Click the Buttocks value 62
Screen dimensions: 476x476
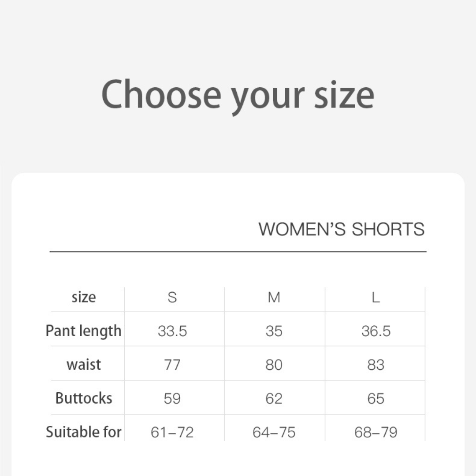tap(274, 399)
